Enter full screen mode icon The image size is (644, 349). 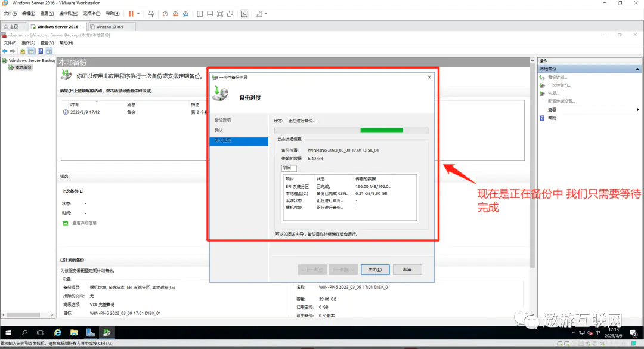click(x=220, y=14)
